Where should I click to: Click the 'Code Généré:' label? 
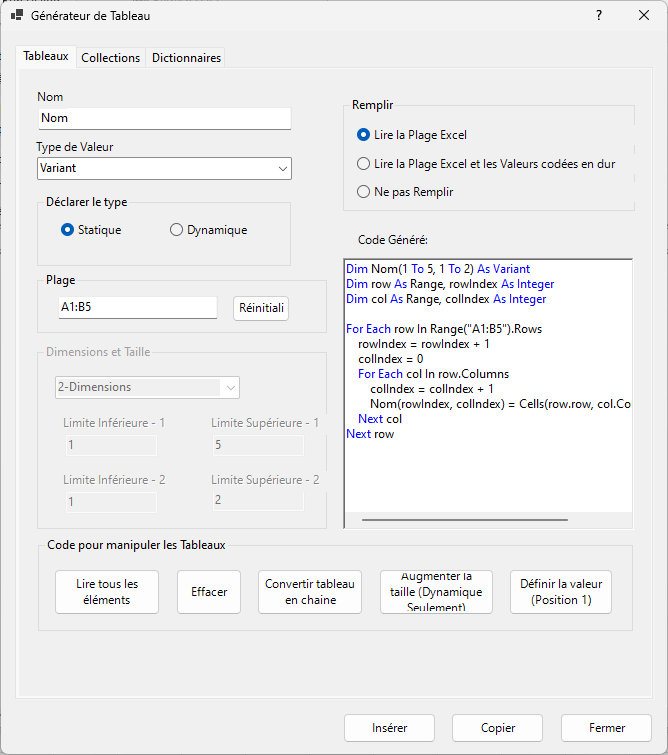[x=393, y=240]
